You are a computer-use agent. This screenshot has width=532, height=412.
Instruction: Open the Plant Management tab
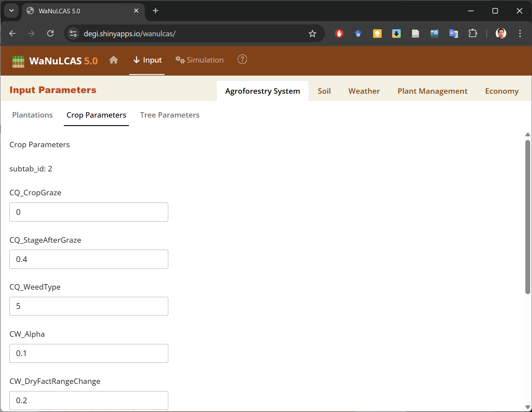[432, 91]
